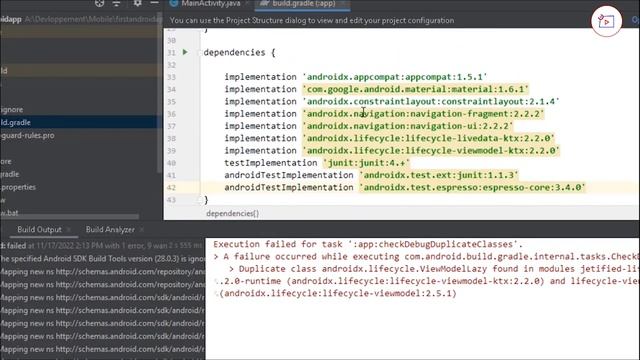Select the Android SDK Build Tools version warning row
Image resolution: width=640 pixels, height=360 pixels.
click(102, 259)
